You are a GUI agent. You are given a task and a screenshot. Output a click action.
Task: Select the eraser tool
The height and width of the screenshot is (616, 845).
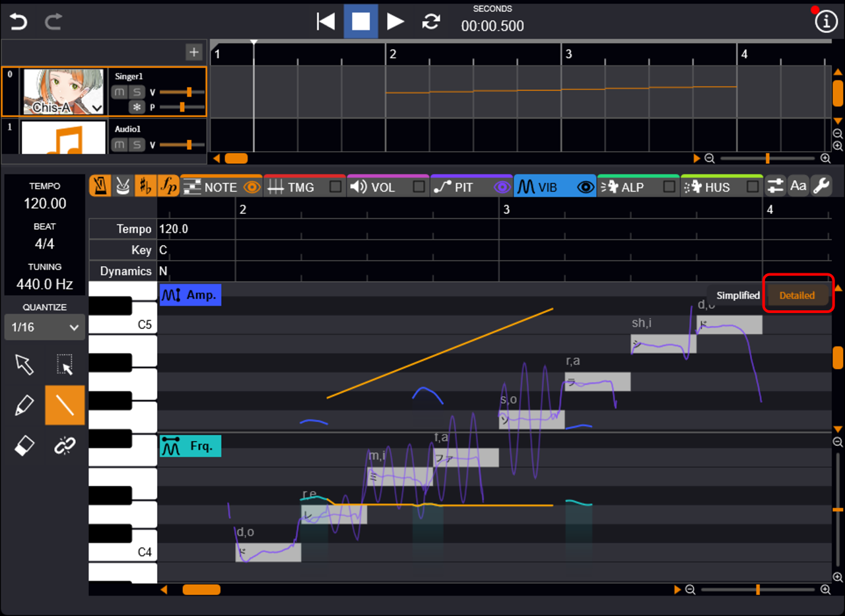click(x=24, y=446)
